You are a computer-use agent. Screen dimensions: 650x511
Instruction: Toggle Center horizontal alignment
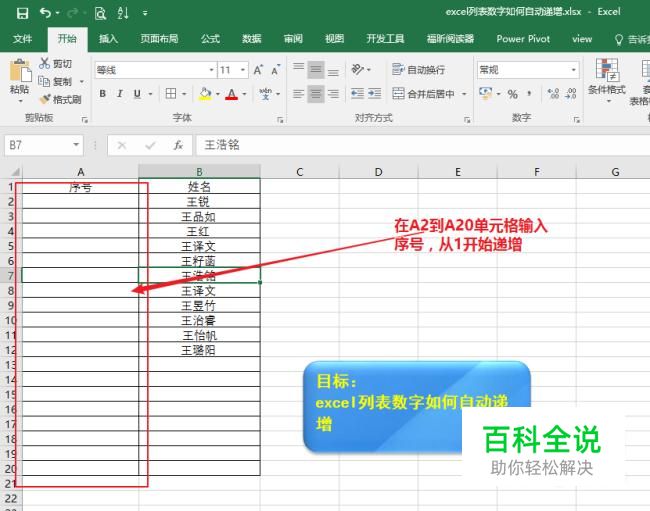point(316,94)
